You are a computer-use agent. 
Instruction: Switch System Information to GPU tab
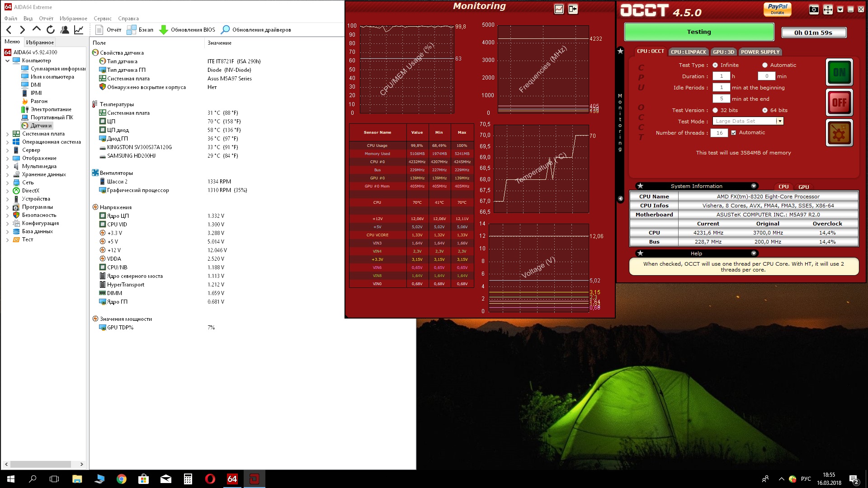(803, 187)
